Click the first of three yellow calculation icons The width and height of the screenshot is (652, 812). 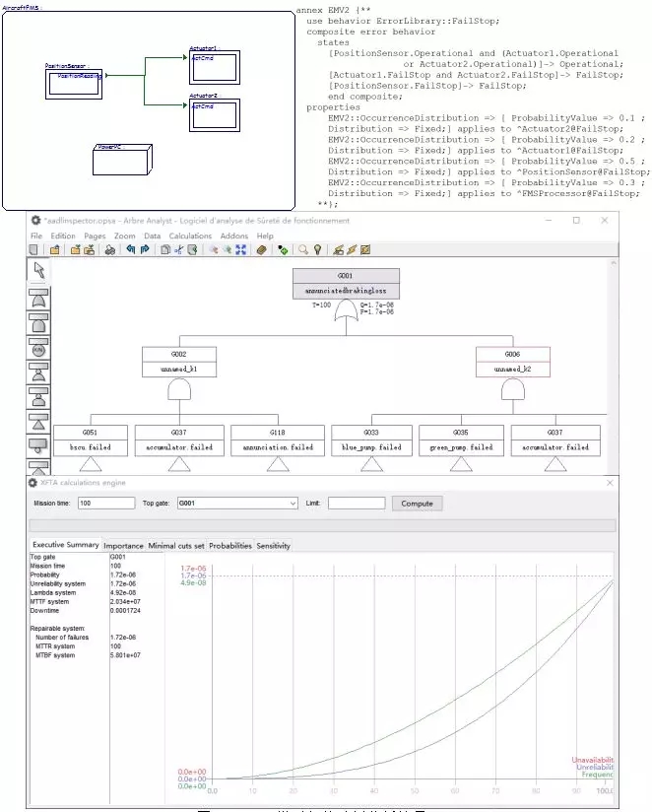(338, 250)
